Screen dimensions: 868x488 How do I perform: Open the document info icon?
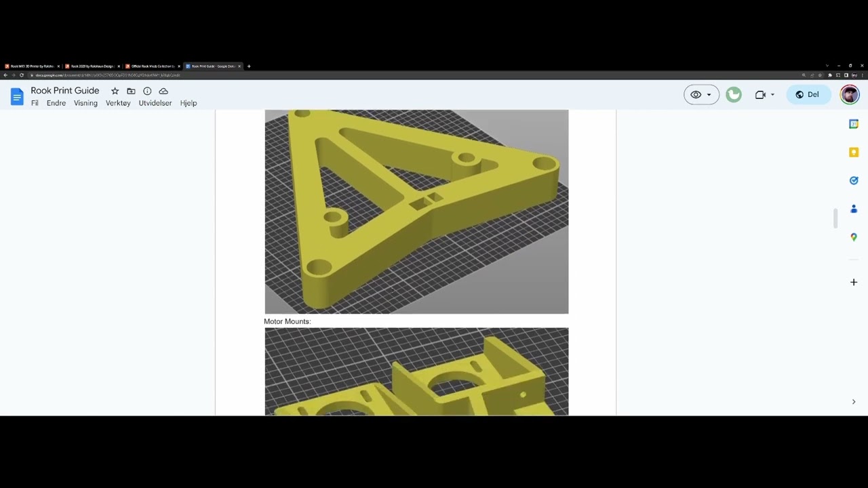(147, 91)
